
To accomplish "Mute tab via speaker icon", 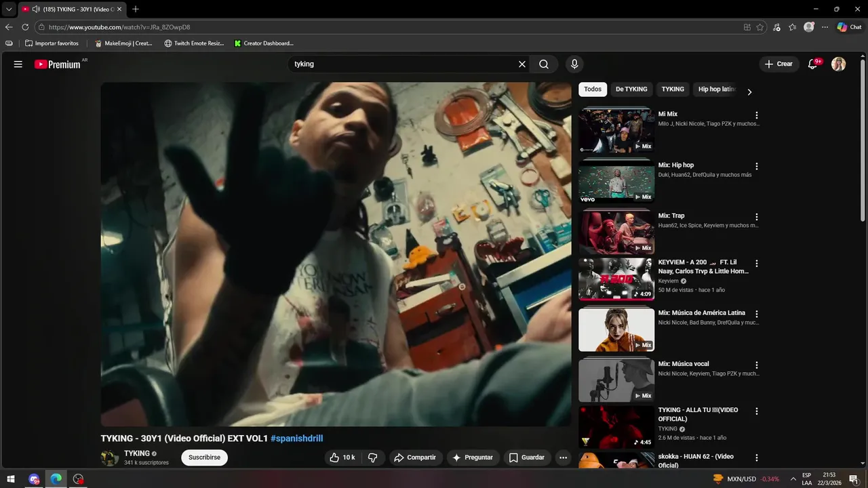I will [36, 9].
